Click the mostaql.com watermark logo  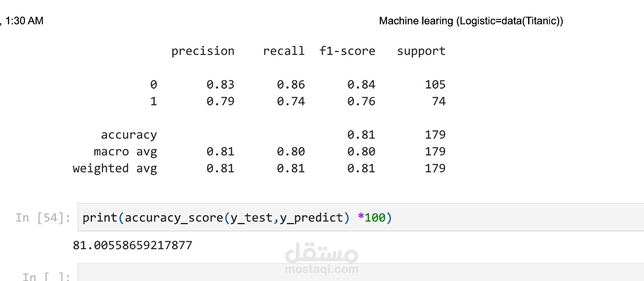coord(322,258)
